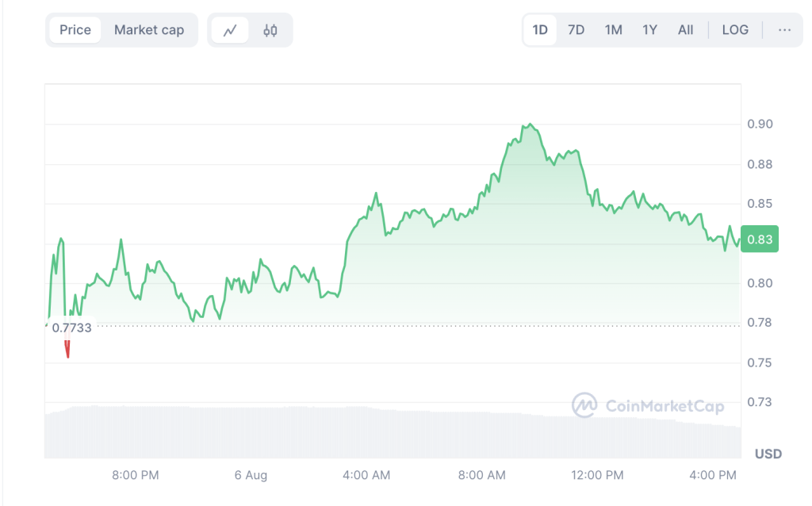This screenshot has width=812, height=506.
Task: Switch to the Price tab
Action: (75, 30)
